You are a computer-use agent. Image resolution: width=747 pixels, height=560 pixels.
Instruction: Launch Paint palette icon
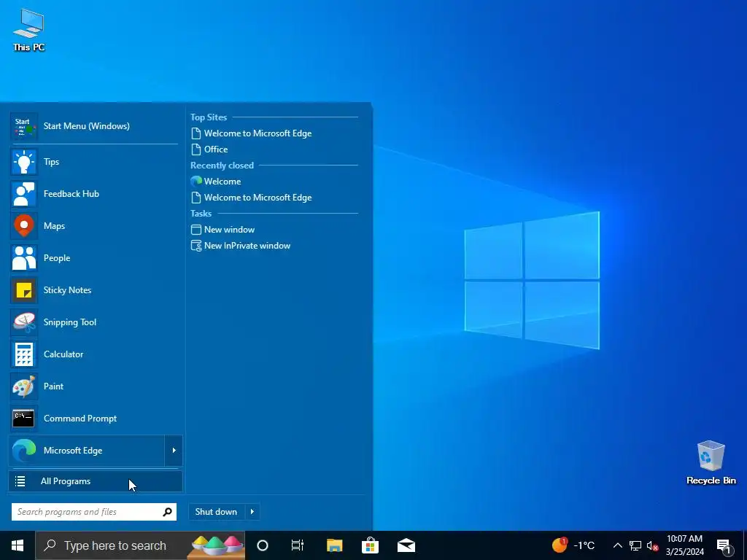[24, 386]
